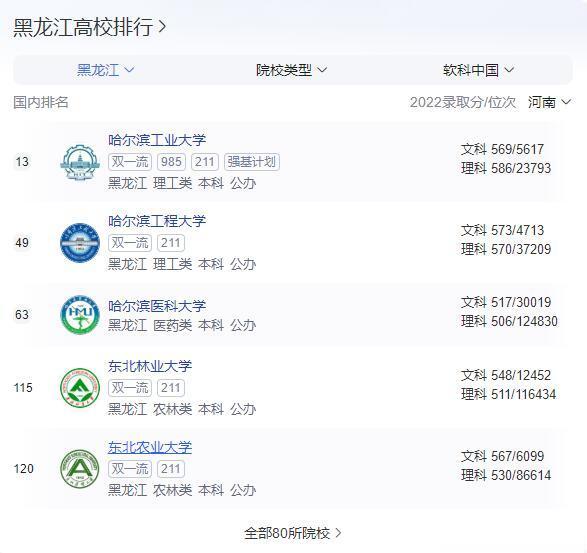Image resolution: width=587 pixels, height=553 pixels.
Task: Change the 河南 admission province dropdown
Action: [549, 102]
